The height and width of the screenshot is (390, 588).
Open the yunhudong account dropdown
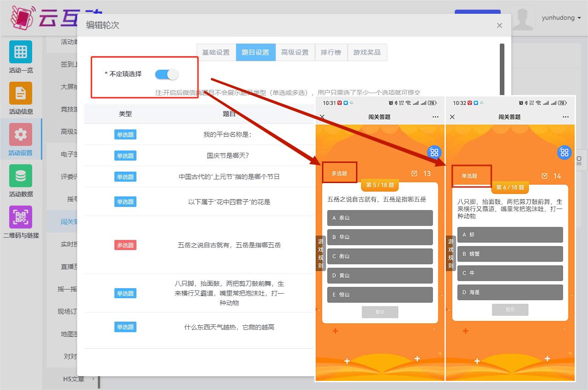click(x=561, y=18)
